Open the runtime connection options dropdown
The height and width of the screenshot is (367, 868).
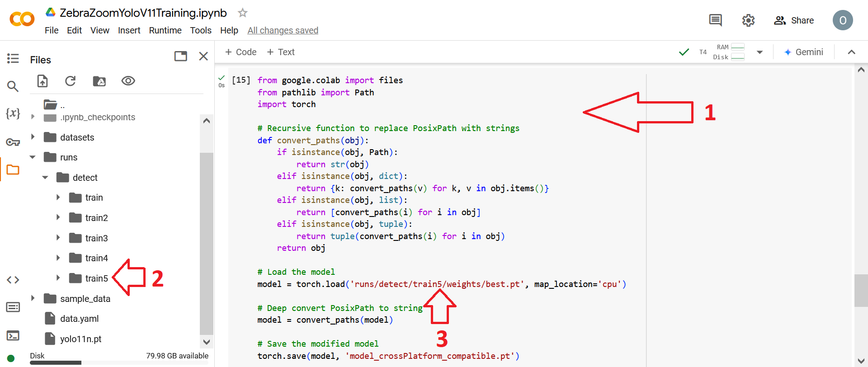pyautogui.click(x=760, y=52)
